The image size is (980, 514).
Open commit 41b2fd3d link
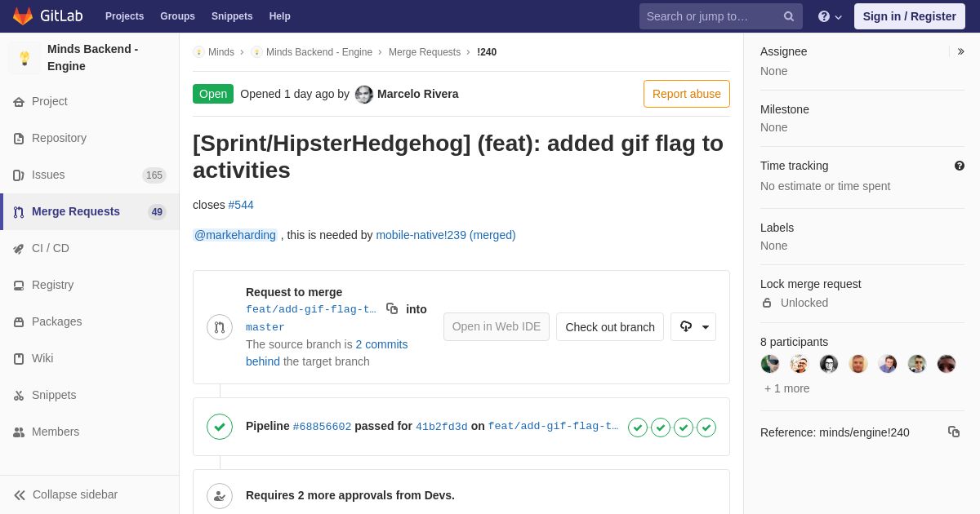442,427
